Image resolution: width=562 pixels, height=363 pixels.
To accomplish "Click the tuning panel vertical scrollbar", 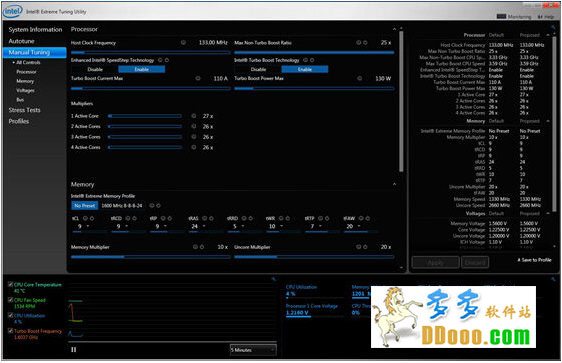I will (401, 101).
